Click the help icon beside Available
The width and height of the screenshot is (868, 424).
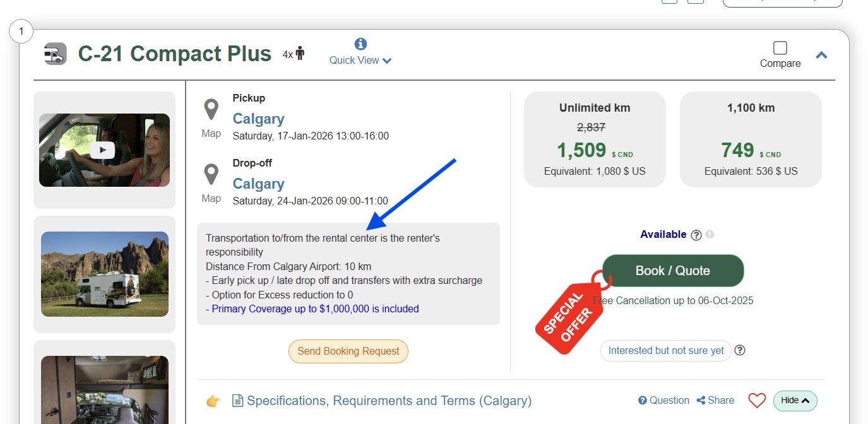tap(696, 235)
